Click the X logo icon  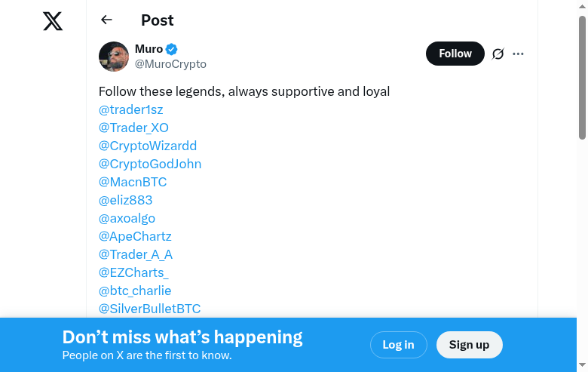[x=53, y=21]
